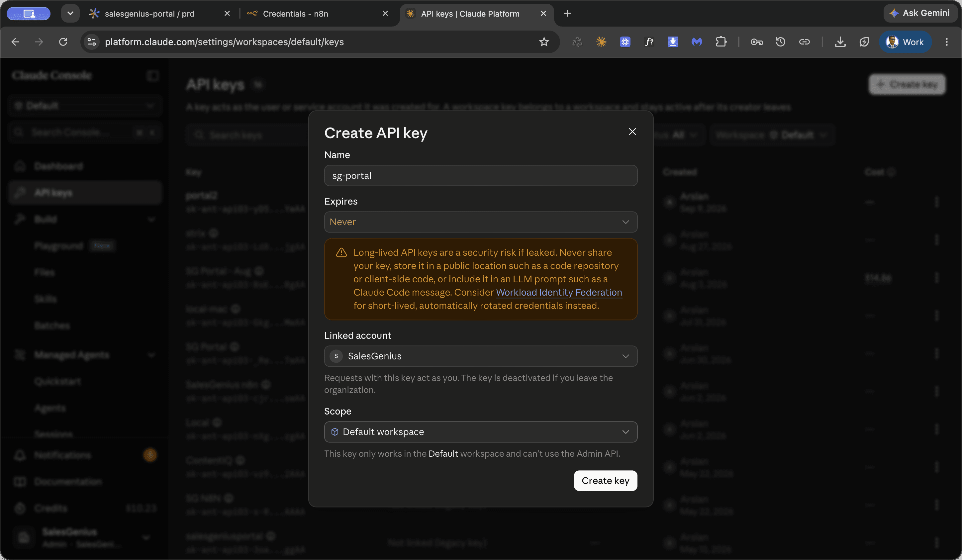Open API keys in the sidebar
The image size is (962, 560).
point(85,193)
